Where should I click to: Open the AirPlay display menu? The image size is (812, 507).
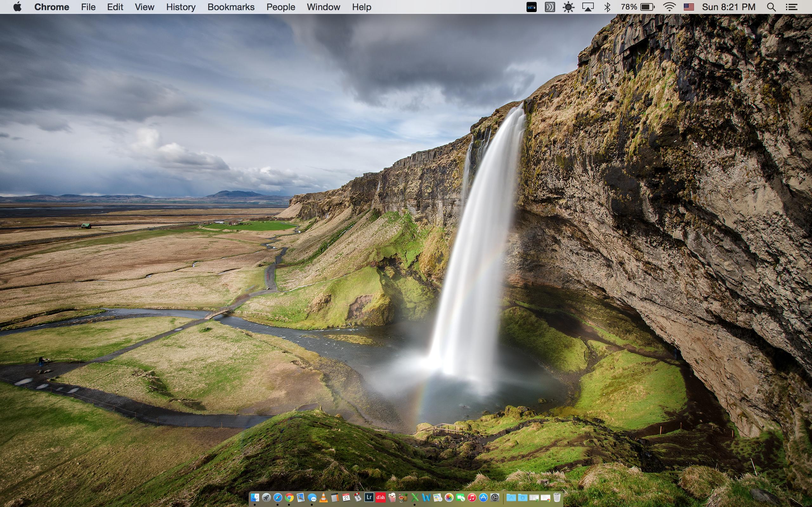(x=588, y=7)
